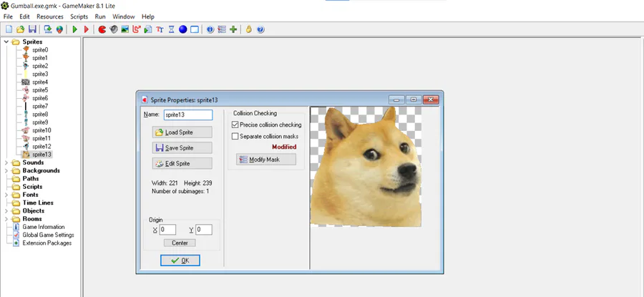Confirm sprite properties with OK

[180, 261]
